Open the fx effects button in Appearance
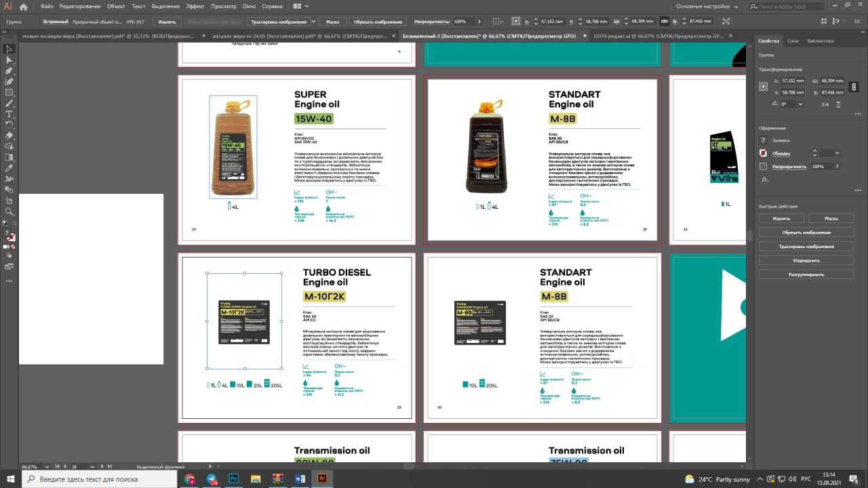The width and height of the screenshot is (868, 488). [764, 180]
